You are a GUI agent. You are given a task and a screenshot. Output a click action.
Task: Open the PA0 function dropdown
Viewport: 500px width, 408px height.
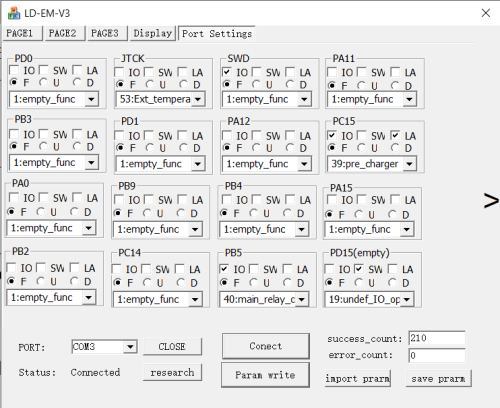tap(88, 228)
